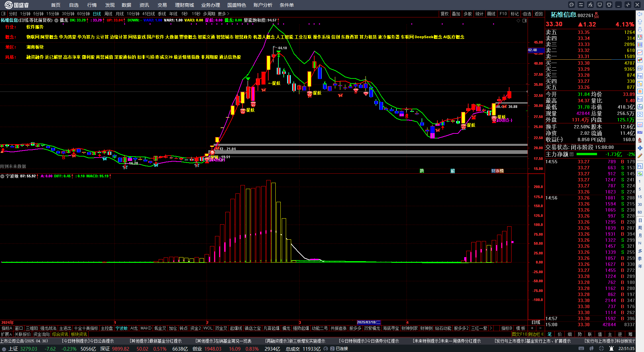Switch to the 60分钟 period tab
644x352 pixels.
[x=84, y=14]
